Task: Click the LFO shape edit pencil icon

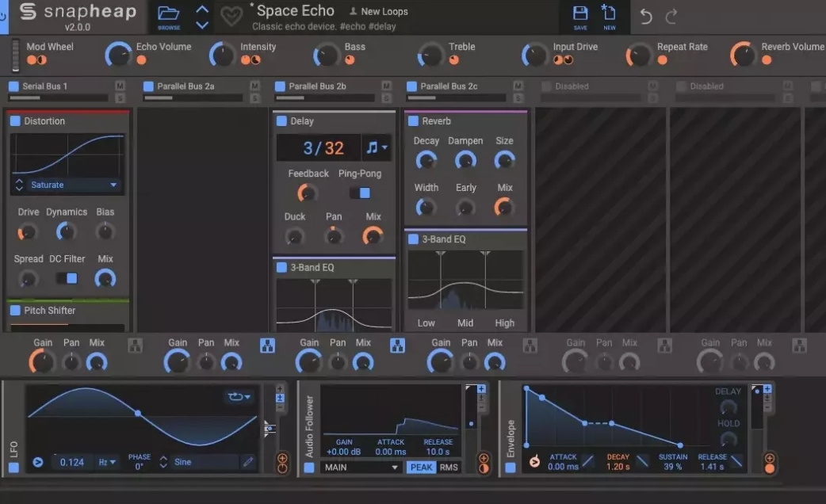Action: click(x=247, y=462)
